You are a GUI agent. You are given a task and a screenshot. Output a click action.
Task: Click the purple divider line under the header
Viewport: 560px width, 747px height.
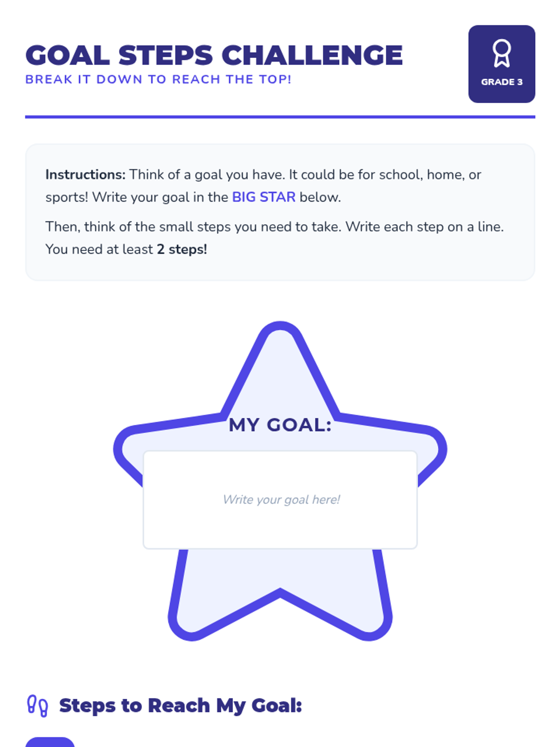click(x=280, y=117)
